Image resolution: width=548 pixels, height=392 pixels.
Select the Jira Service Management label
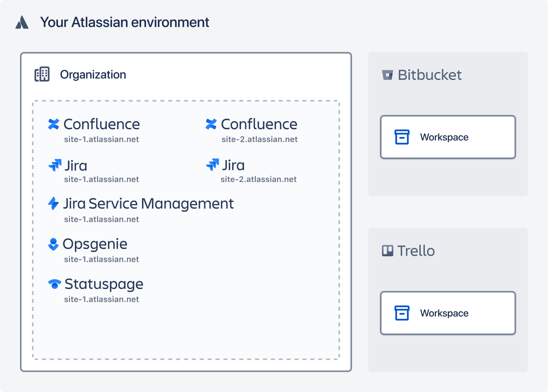[149, 204]
